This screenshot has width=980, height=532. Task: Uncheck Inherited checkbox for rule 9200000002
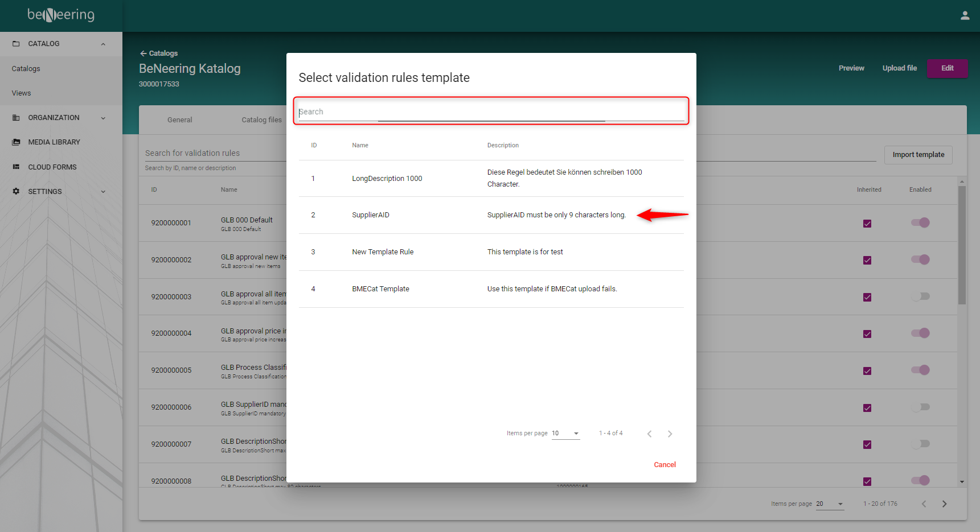coord(867,261)
